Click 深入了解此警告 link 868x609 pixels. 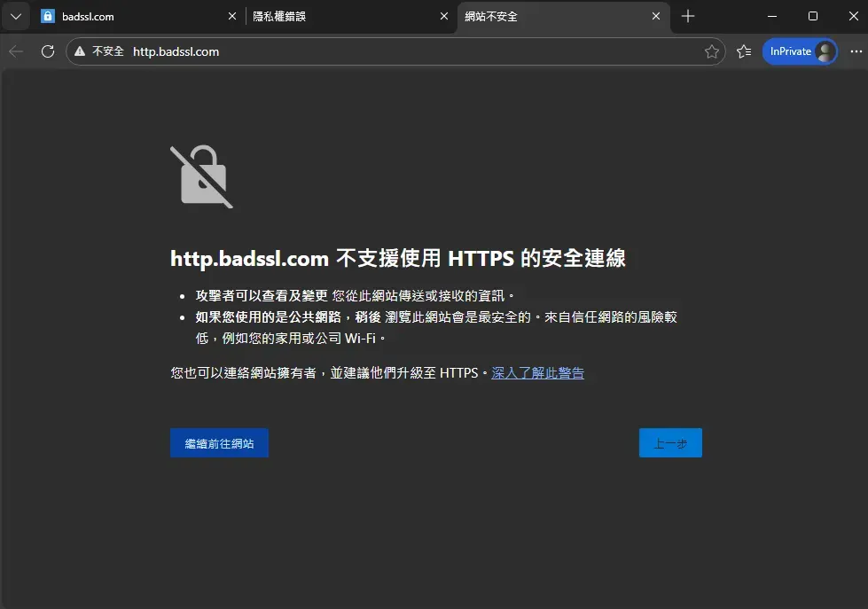(537, 373)
